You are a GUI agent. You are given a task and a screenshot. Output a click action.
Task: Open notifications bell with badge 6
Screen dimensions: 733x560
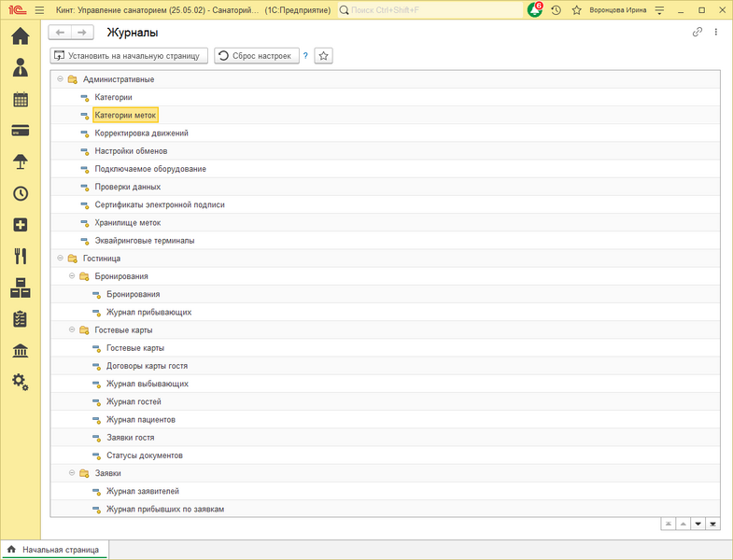coord(535,9)
